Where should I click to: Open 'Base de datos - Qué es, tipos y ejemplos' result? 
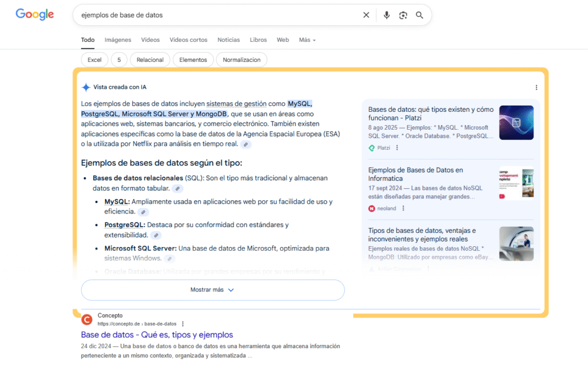157,334
